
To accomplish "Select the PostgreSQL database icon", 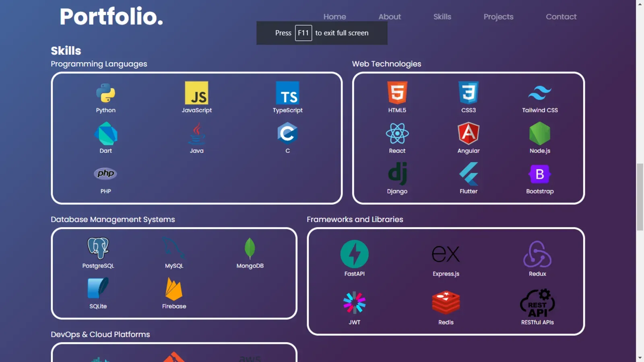I will coord(98,248).
